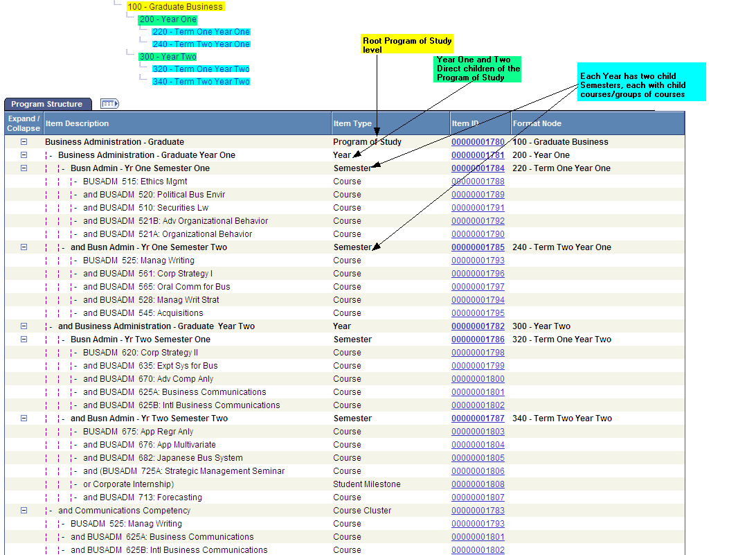Open Item ID 00000001793 for Manag Writing
The image size is (756, 555).
(478, 260)
